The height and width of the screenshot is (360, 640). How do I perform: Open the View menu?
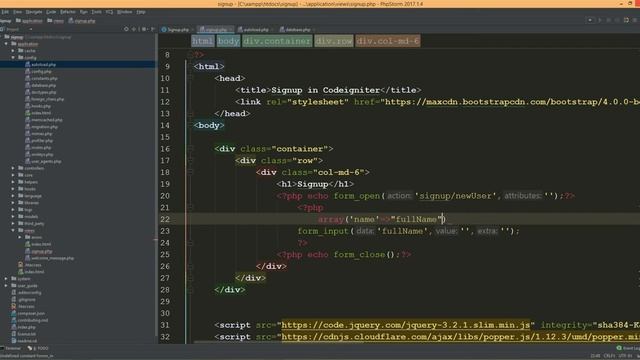(x=18, y=12)
